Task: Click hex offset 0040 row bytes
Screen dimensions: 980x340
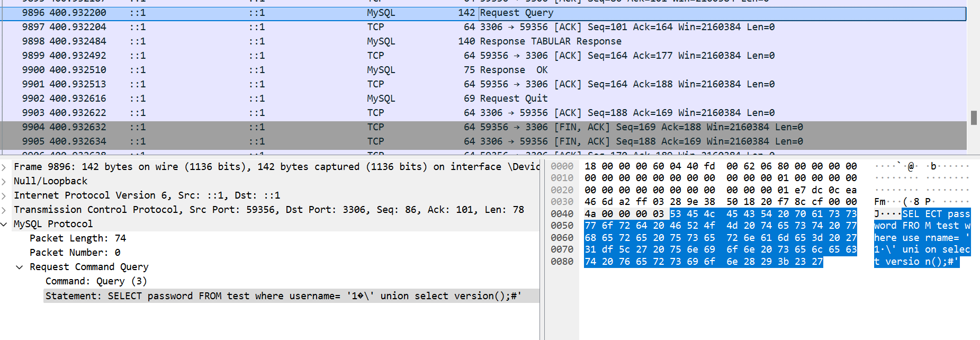Action: [x=720, y=214]
